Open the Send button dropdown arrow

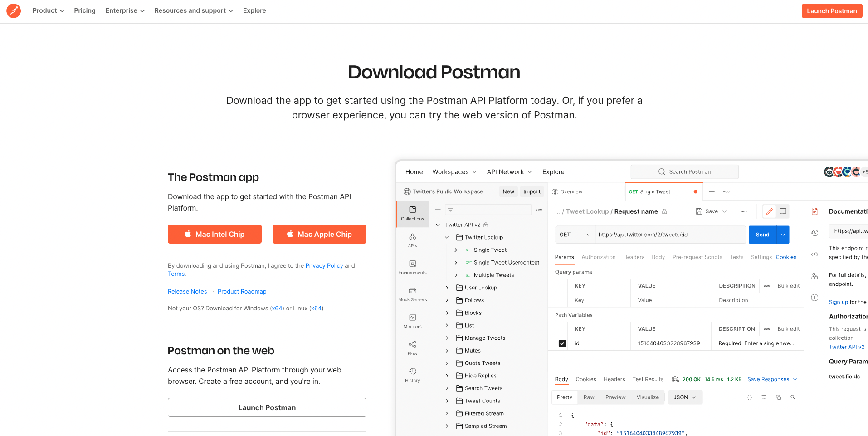tap(783, 235)
